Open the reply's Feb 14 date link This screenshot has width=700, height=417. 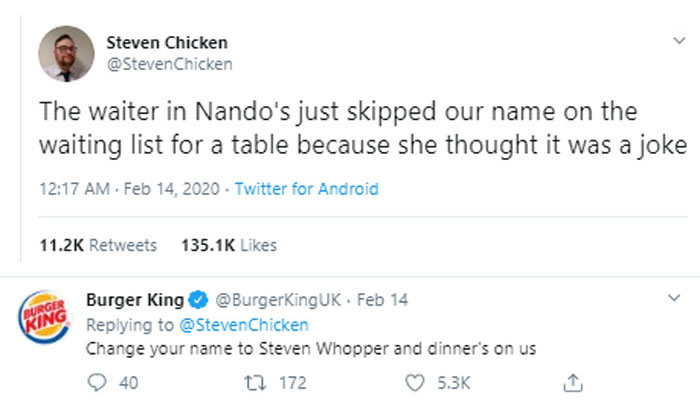(x=382, y=300)
